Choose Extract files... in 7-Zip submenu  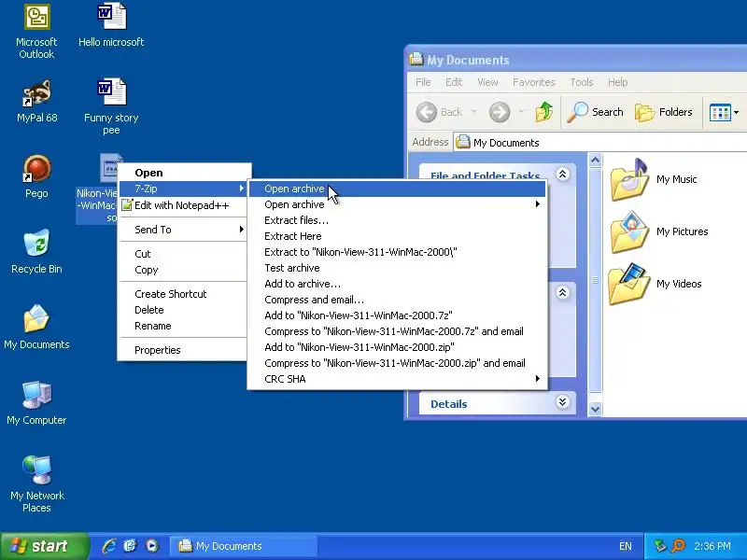398,220
